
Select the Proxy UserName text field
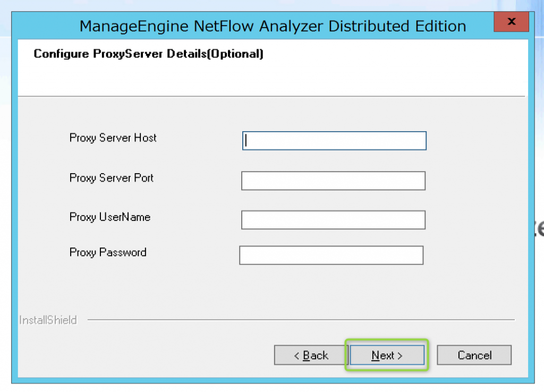pyautogui.click(x=333, y=219)
